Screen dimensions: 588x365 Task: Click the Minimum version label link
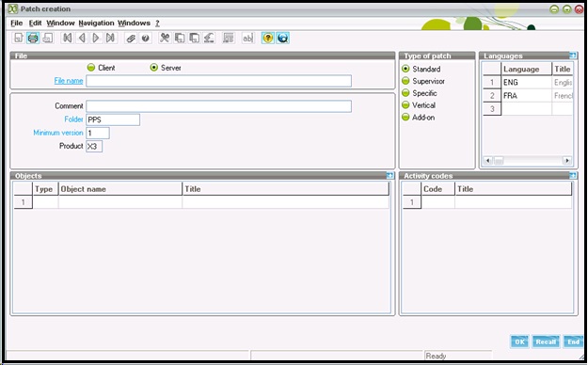(x=58, y=133)
